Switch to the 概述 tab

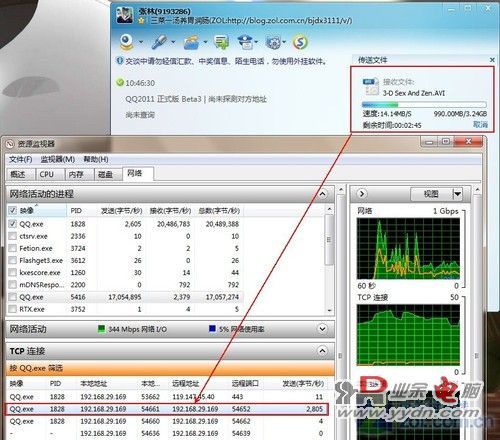(21, 175)
